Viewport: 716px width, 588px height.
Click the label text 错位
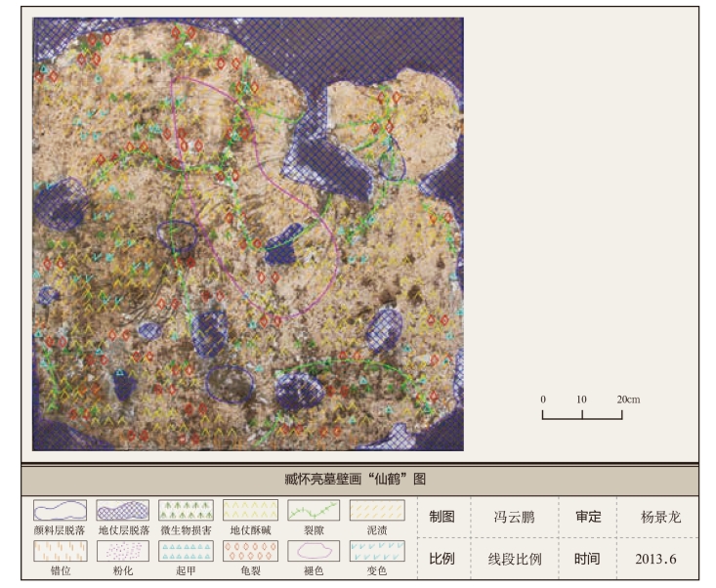pyautogui.click(x=60, y=570)
